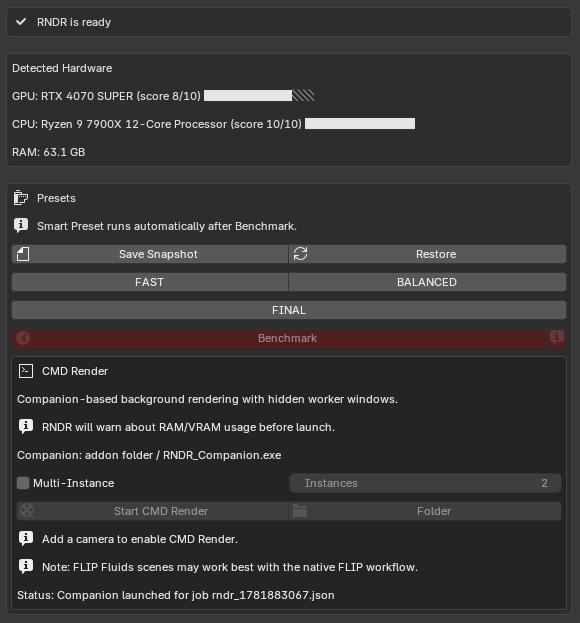This screenshot has width=580, height=623.
Task: Click the info icon beside Smart Preset message
Action: click(21, 226)
